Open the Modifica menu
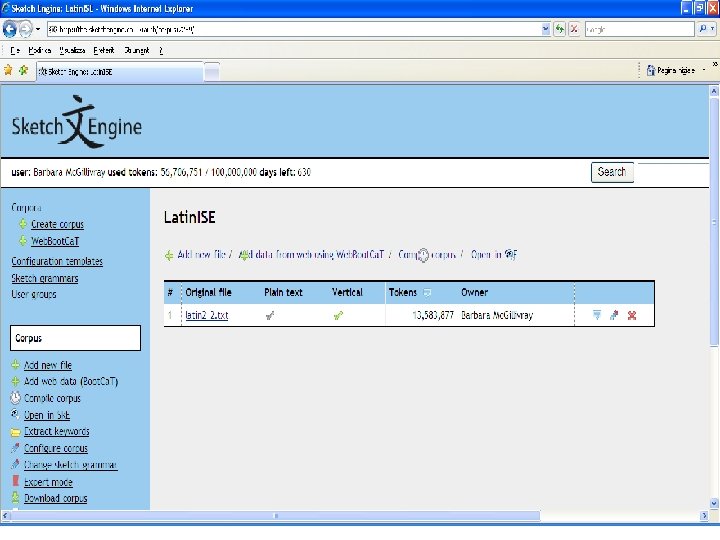The height and width of the screenshot is (540, 720). tap(39, 51)
